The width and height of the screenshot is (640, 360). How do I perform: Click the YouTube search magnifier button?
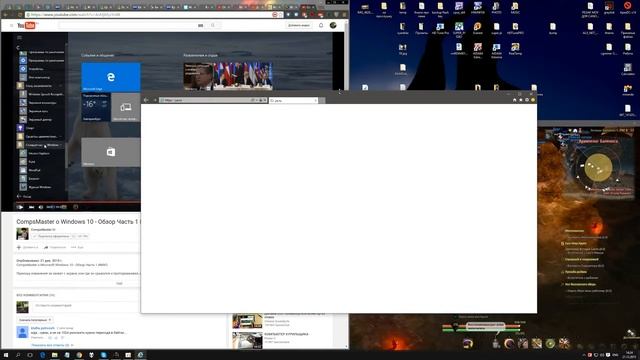pos(213,25)
